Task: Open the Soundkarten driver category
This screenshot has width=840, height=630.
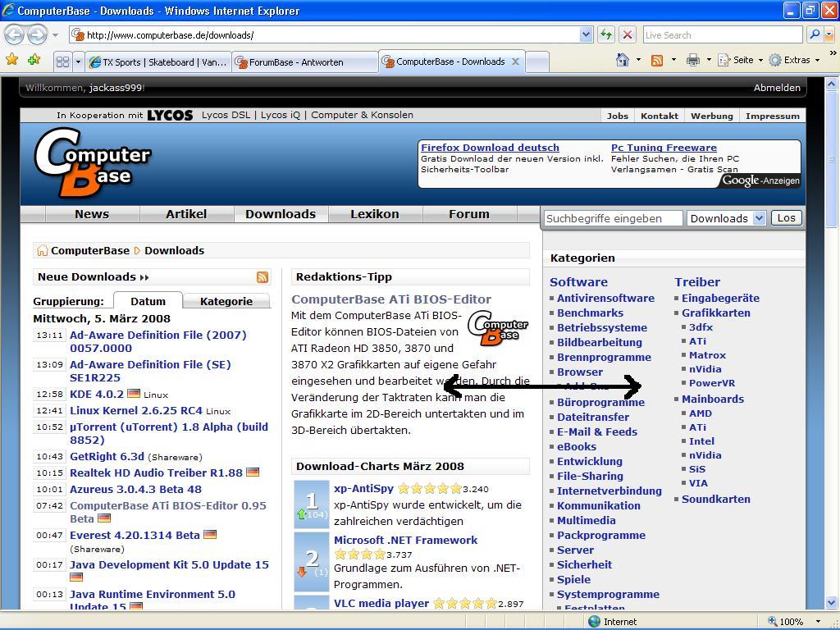Action: pos(715,499)
